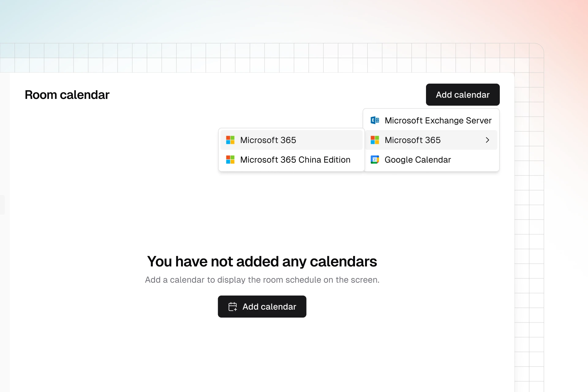Click the Google Calendar icon
588x392 pixels.
coord(375,160)
